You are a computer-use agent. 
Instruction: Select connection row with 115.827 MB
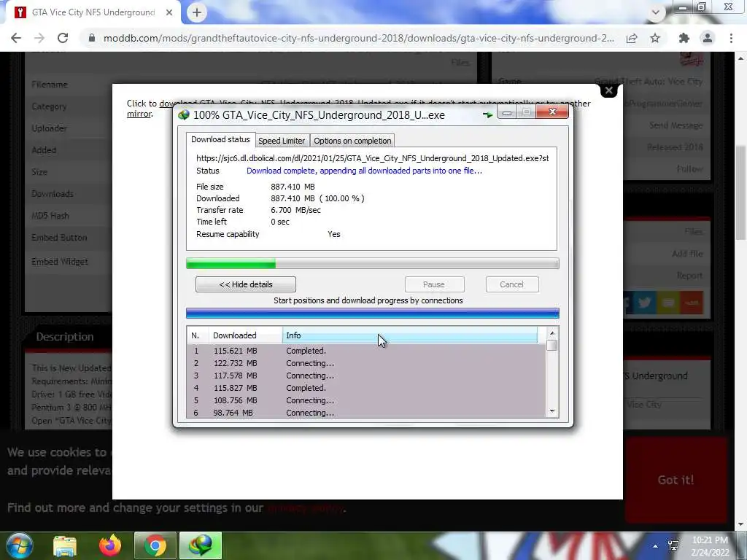click(x=366, y=388)
